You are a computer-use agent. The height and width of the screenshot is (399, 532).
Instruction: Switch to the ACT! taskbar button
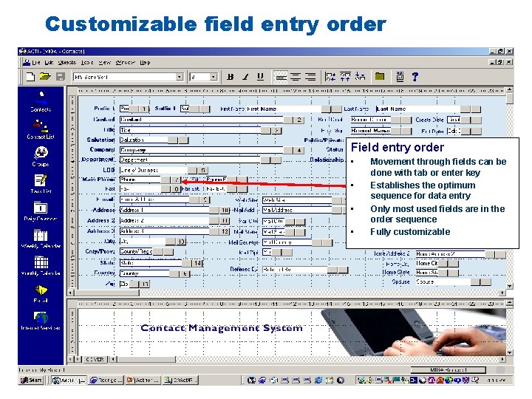click(69, 381)
